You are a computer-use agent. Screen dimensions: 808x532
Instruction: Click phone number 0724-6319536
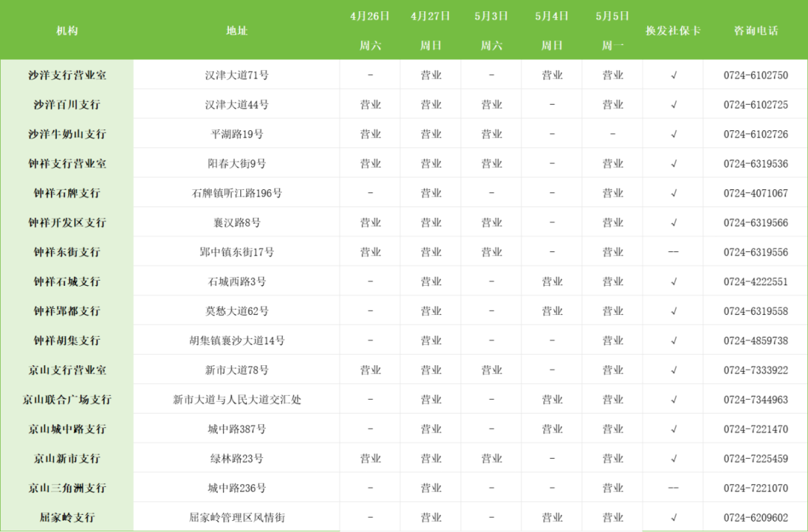tap(756, 163)
